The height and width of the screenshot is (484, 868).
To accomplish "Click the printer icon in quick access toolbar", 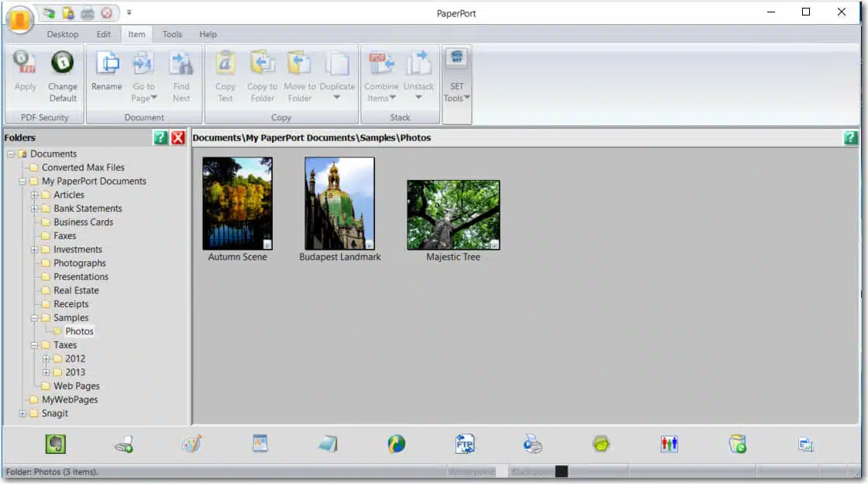I will [88, 12].
